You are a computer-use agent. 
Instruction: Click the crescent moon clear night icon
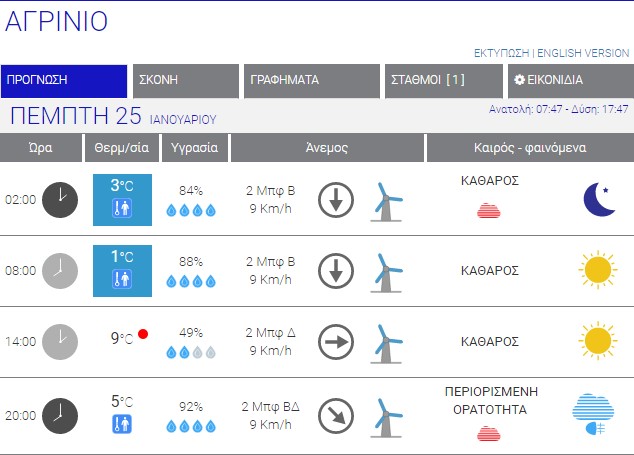pyautogui.click(x=598, y=199)
